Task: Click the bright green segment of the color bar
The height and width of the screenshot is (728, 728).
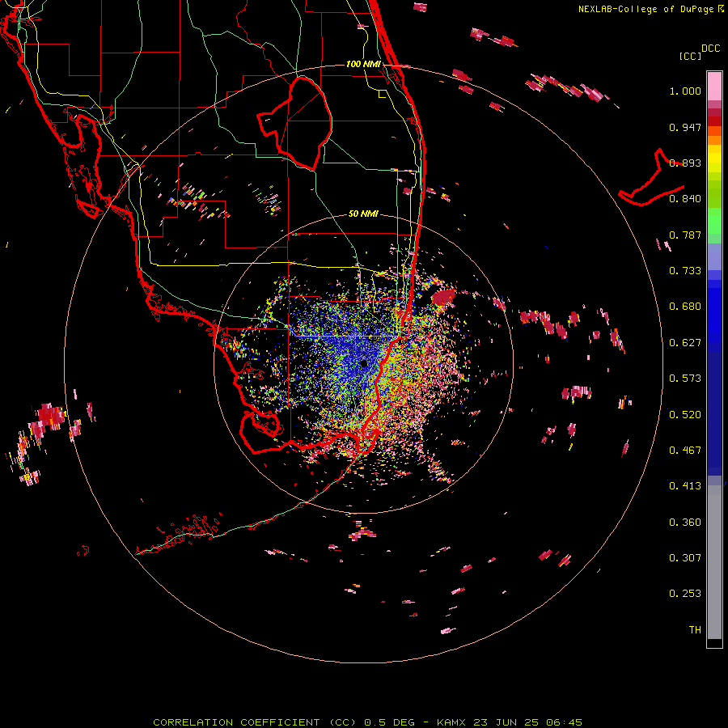Action: coord(714,221)
